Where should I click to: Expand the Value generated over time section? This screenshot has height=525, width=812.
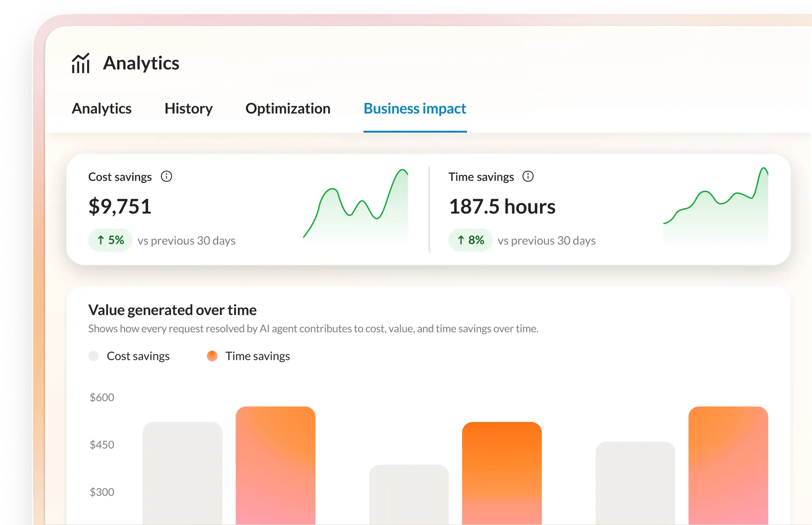click(x=172, y=310)
